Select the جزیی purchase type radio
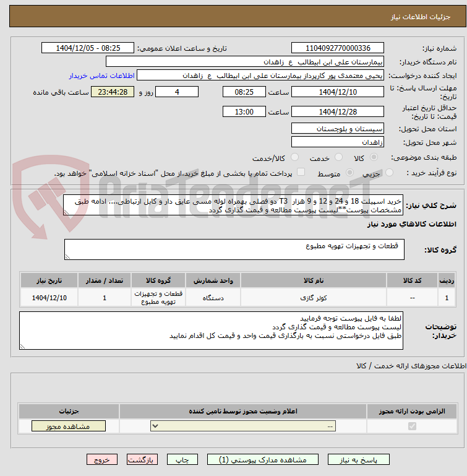The height and width of the screenshot is (476, 467). (x=389, y=173)
